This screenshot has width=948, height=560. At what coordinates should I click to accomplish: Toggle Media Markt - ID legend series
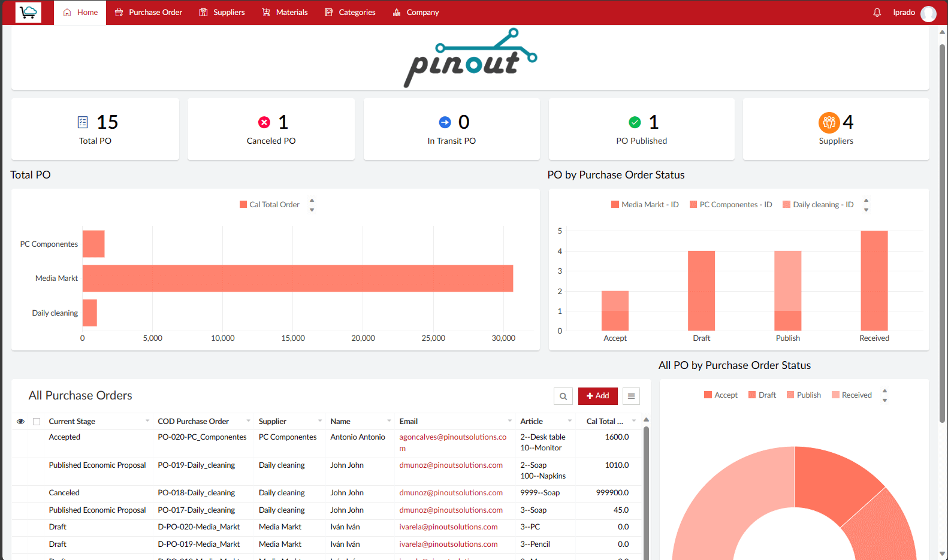point(645,205)
